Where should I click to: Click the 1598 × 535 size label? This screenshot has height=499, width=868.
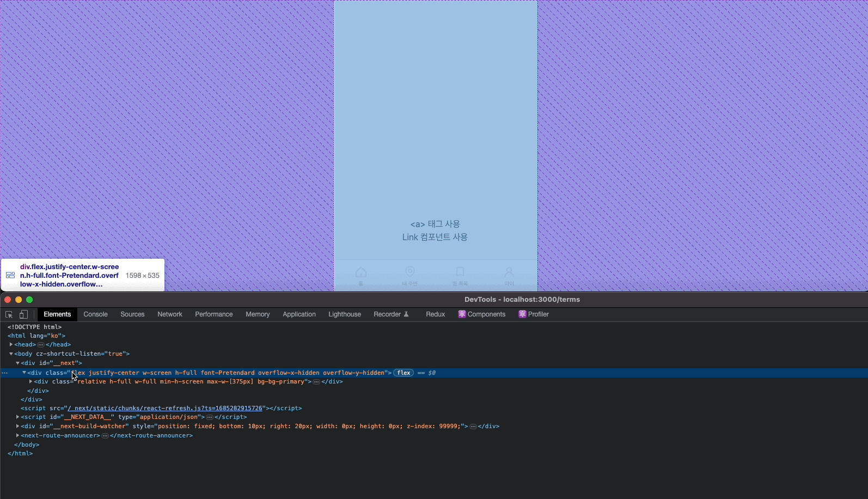(143, 276)
